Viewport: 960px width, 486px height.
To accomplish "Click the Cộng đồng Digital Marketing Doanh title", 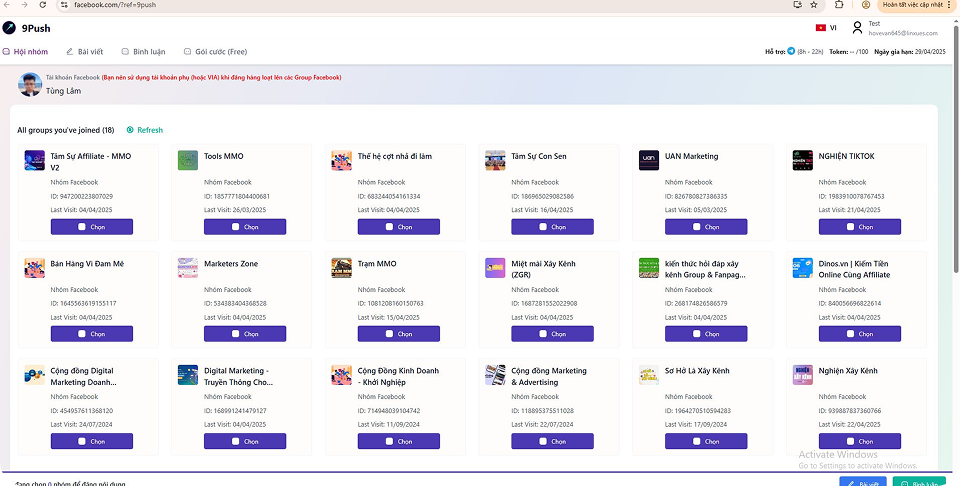I will 84,376.
